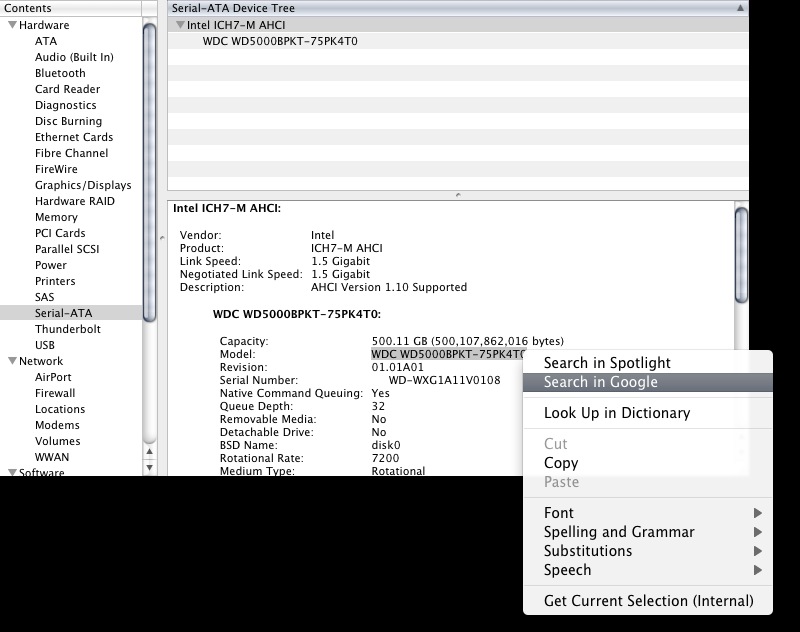This screenshot has width=800, height=632.
Task: Click the Product value ICH7-M AHCI
Action: [346, 248]
